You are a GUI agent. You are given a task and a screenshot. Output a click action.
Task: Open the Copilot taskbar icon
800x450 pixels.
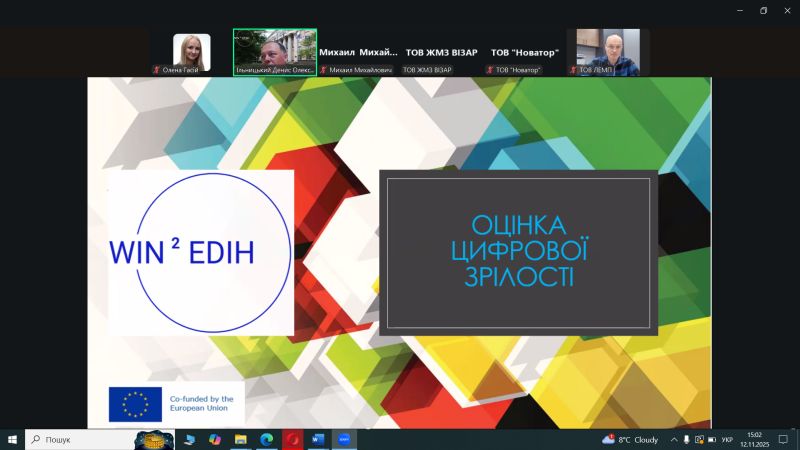(x=215, y=439)
